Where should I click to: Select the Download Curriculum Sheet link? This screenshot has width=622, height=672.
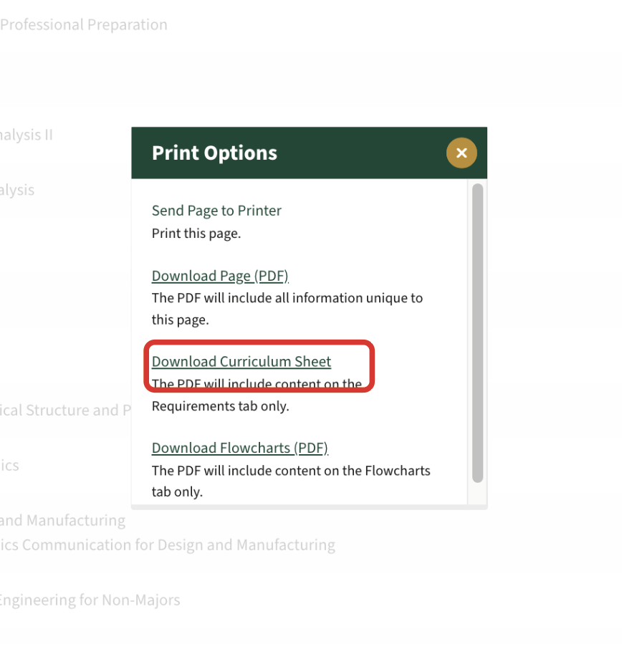tap(241, 362)
